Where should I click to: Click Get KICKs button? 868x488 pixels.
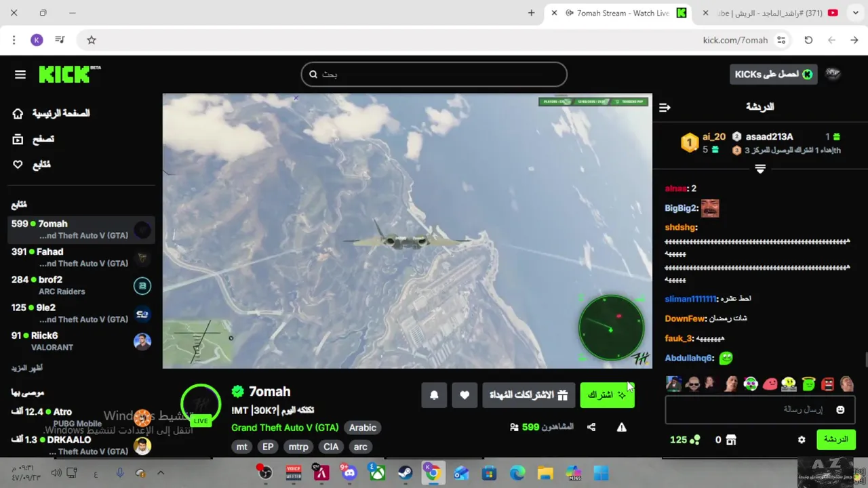[x=773, y=75]
